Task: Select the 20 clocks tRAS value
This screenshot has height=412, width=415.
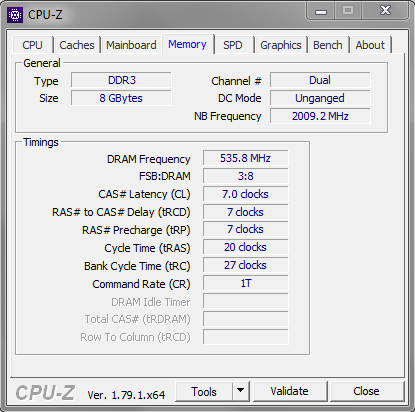Action: (x=245, y=247)
